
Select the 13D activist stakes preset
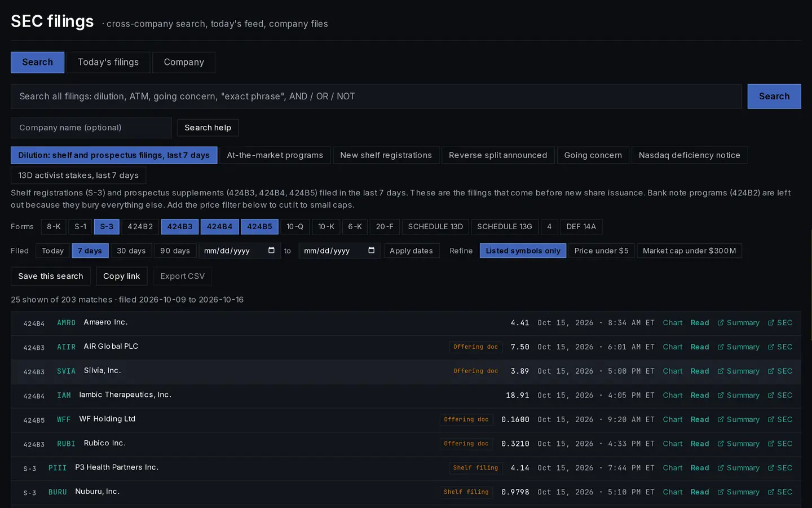pos(78,176)
